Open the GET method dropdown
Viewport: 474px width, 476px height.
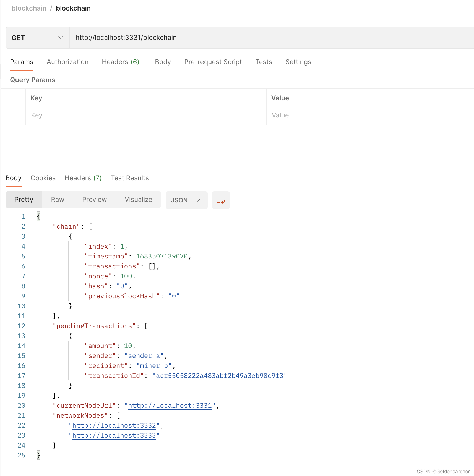point(38,38)
